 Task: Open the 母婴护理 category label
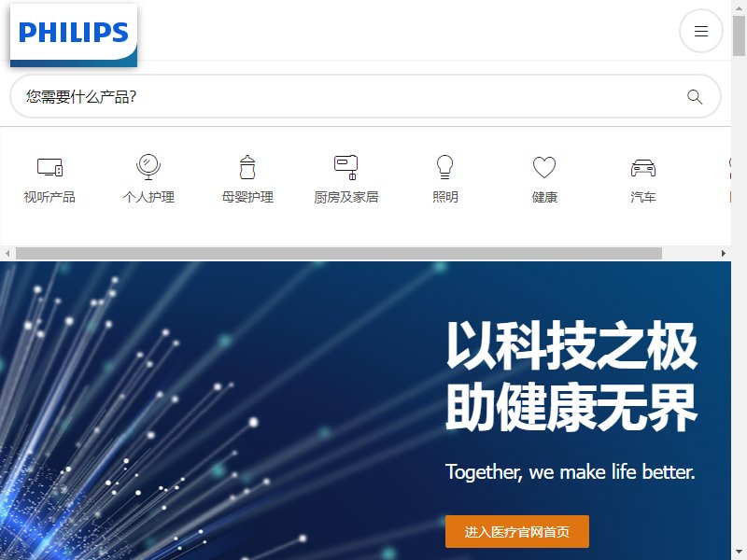click(x=247, y=197)
